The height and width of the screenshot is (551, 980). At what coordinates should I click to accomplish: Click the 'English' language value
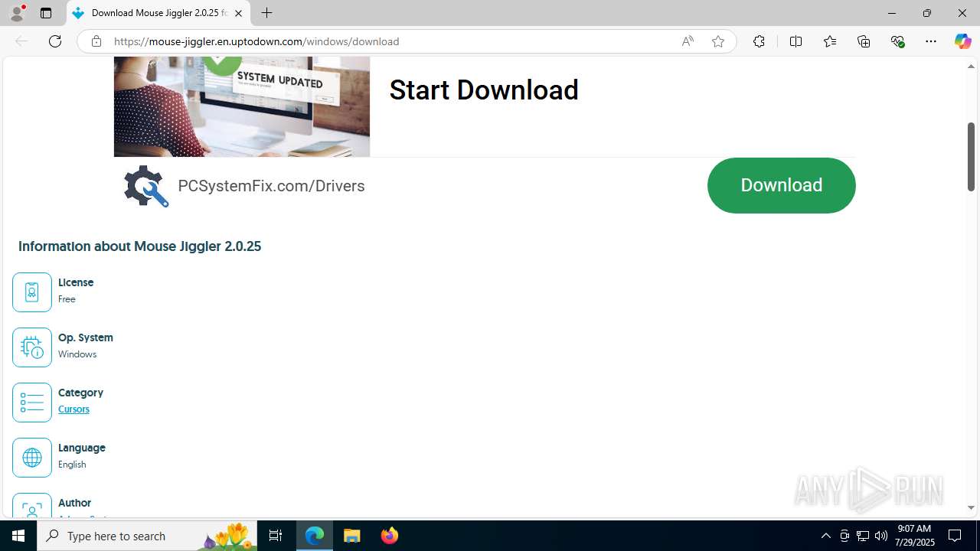72,465
